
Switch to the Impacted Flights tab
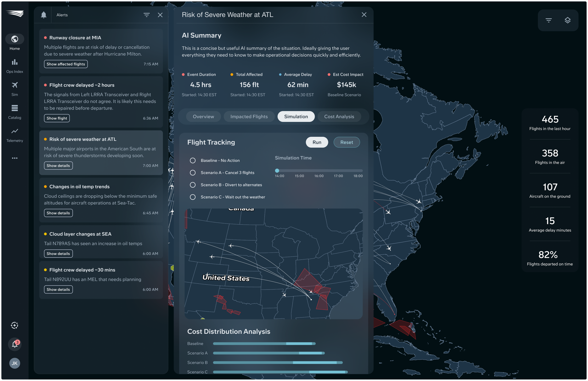click(x=249, y=117)
